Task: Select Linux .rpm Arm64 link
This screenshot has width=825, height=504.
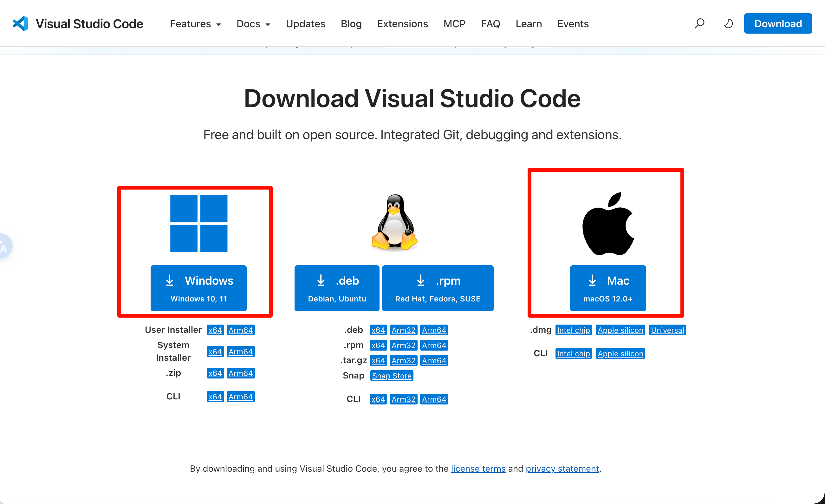Action: tap(434, 345)
